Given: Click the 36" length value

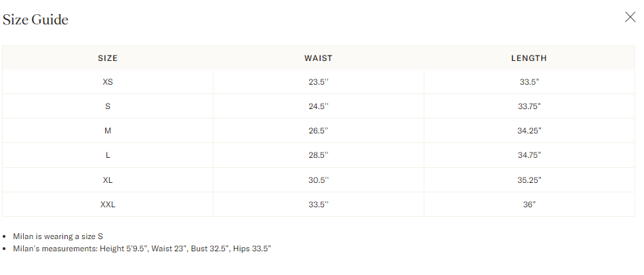Looking at the screenshot, I should tap(529, 205).
